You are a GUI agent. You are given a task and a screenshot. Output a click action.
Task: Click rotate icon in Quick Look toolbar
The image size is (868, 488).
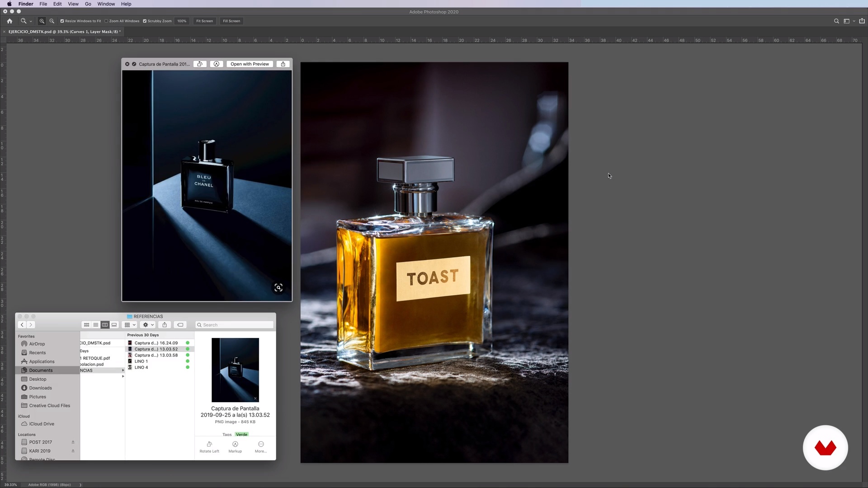(x=200, y=64)
